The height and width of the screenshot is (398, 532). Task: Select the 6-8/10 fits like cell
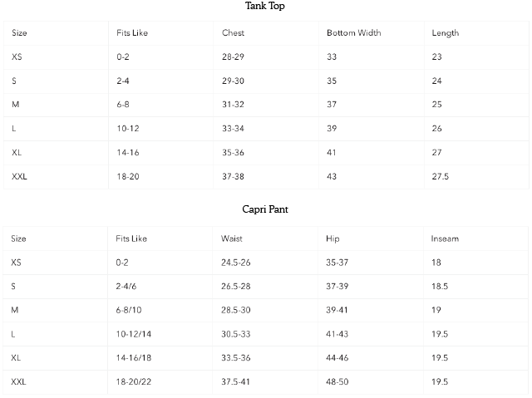click(132, 310)
